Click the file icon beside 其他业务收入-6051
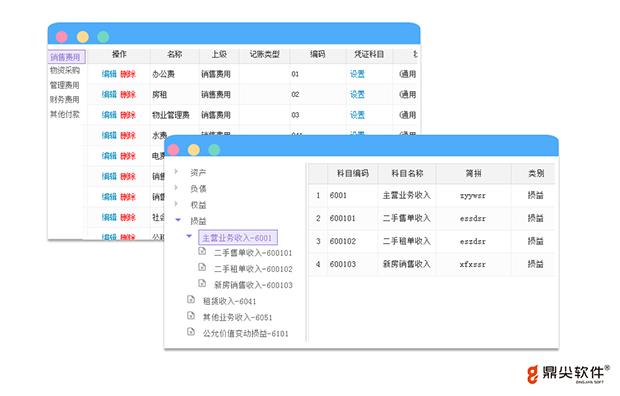620x396 pixels. [191, 315]
